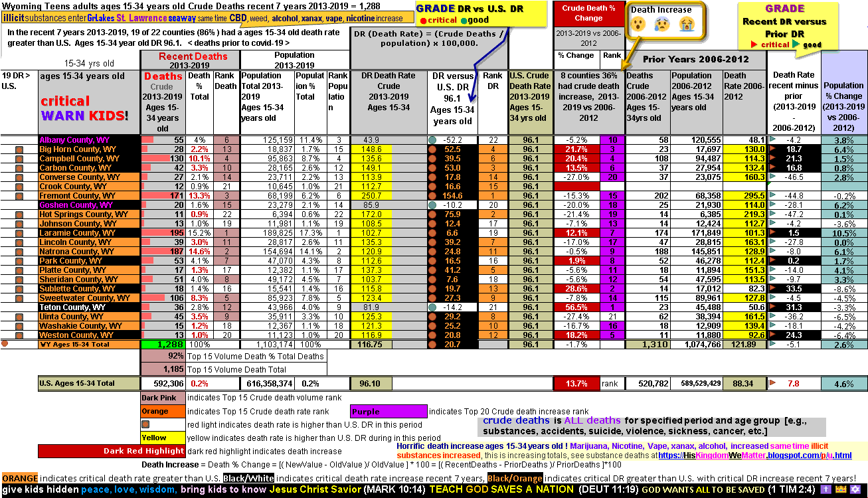Click the Purple legend swatch

389,412
